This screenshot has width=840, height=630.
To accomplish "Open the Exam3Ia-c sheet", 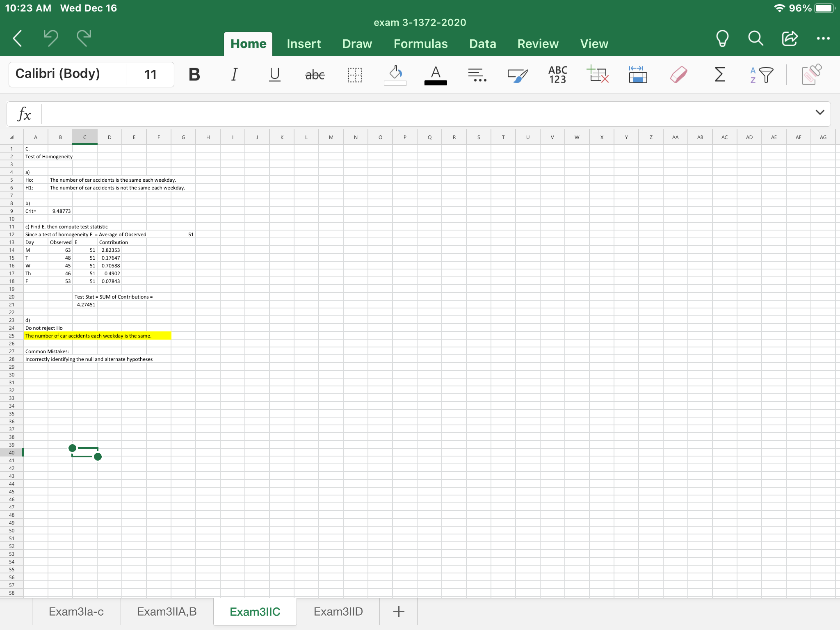I will point(76,611).
